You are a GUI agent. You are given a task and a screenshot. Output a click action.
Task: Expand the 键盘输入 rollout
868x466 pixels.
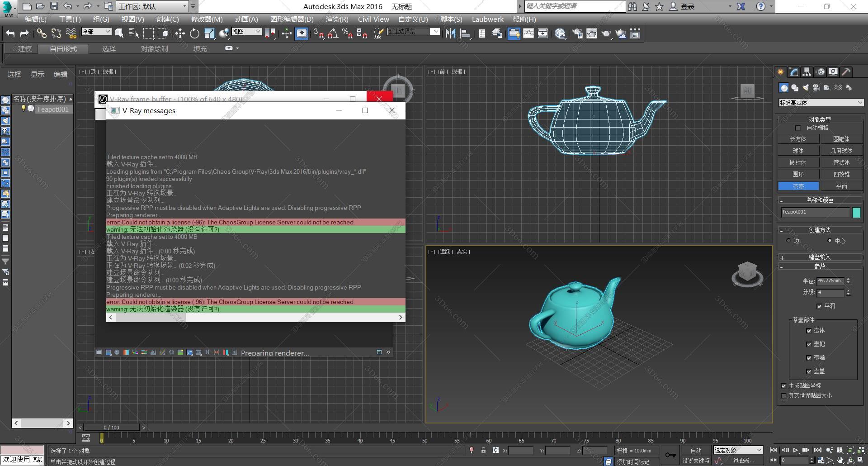click(x=820, y=257)
